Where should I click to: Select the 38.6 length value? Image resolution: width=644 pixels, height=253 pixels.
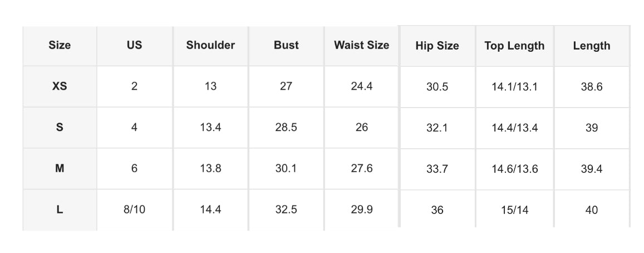[592, 87]
